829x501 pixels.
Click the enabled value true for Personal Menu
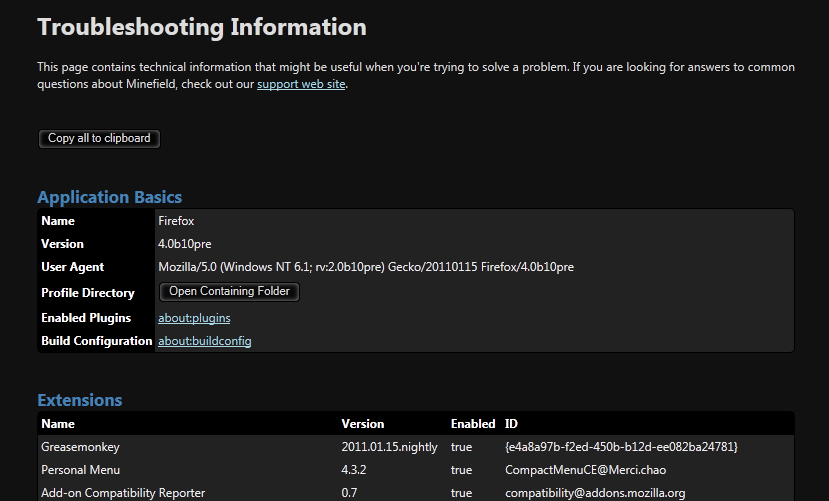click(461, 470)
